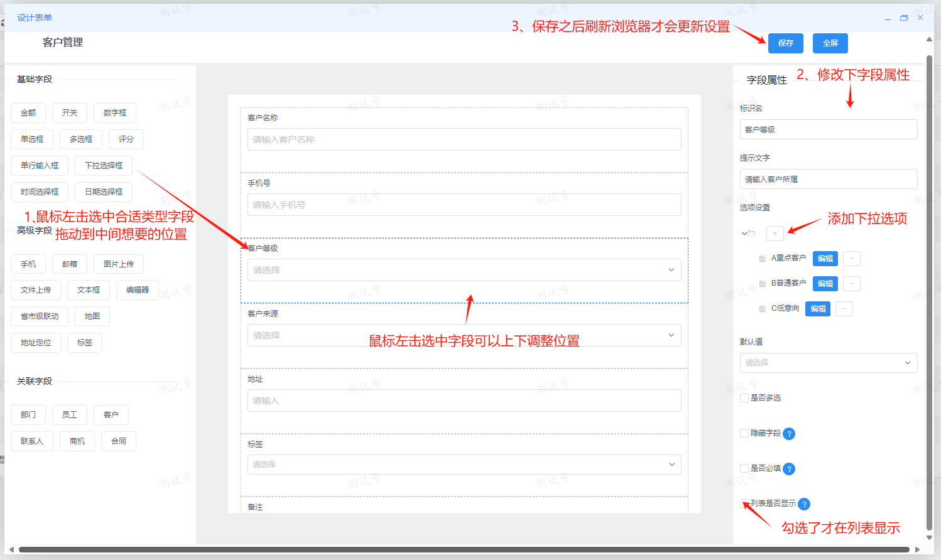
Task: Click help icon beside 列表是否显示
Action: click(x=804, y=504)
